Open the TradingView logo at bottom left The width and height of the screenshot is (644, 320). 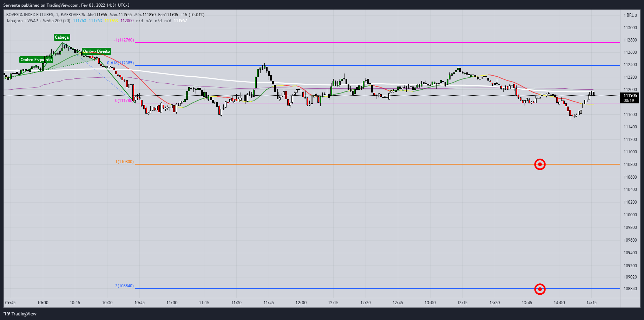click(20, 314)
